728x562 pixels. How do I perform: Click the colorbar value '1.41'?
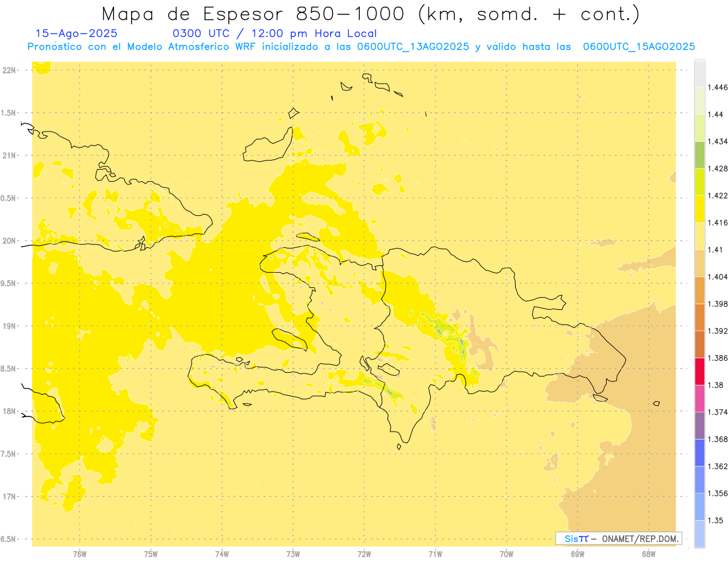(x=716, y=250)
